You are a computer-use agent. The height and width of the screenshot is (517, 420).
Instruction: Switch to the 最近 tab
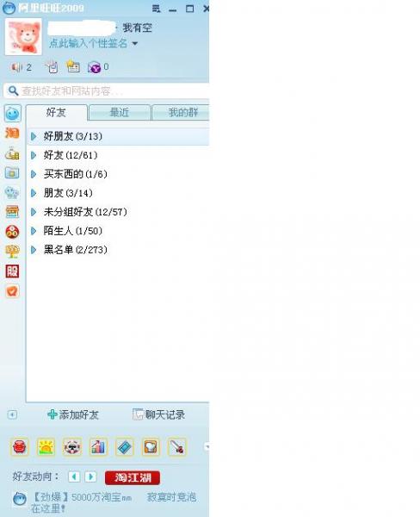pos(120,112)
